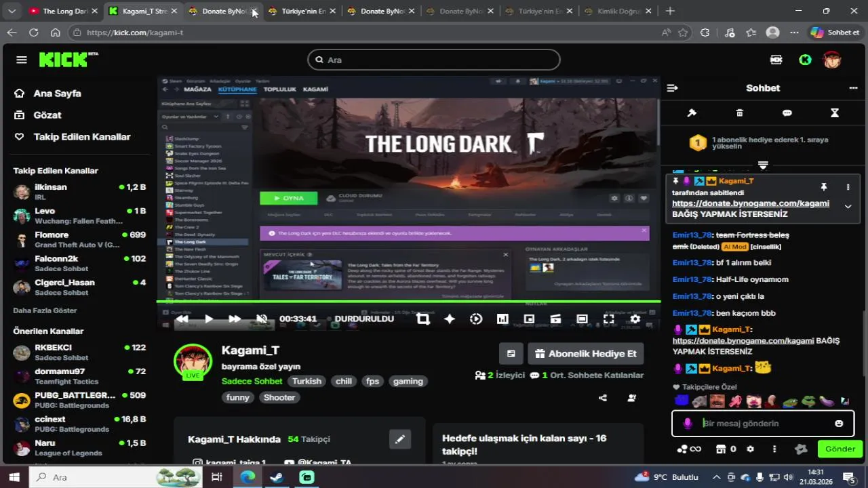Click the KICK logo
Viewport: 868px width, 488px height.
click(68, 60)
